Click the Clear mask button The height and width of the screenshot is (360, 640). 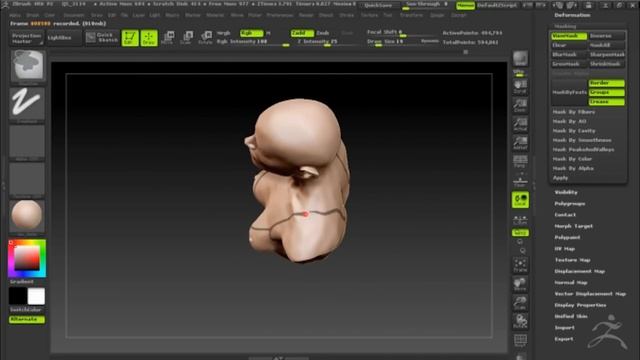coord(569,45)
